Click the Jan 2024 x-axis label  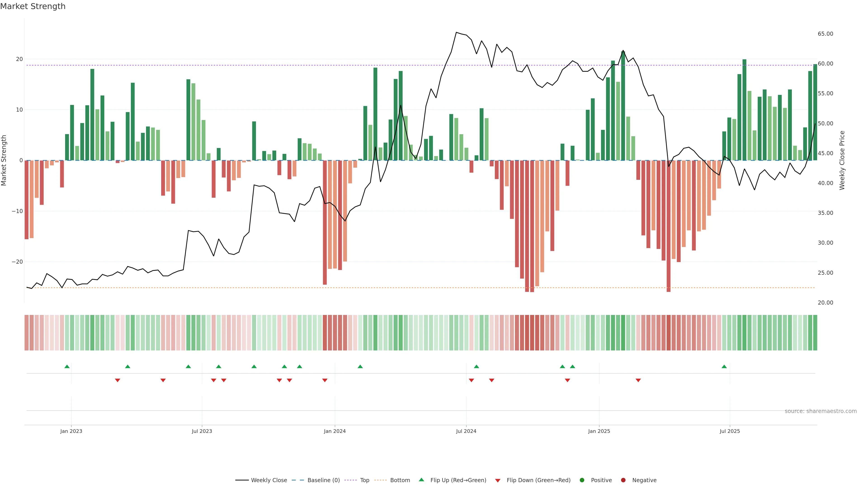(x=335, y=431)
